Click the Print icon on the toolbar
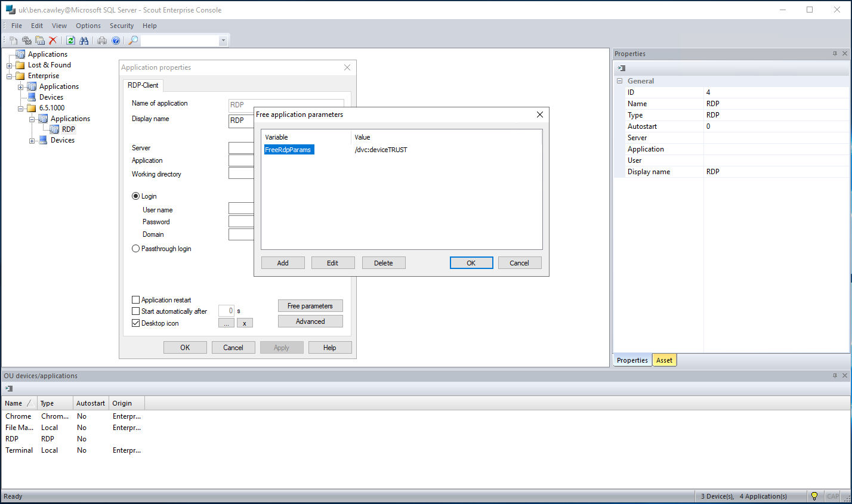The height and width of the screenshot is (504, 852). [x=102, y=41]
